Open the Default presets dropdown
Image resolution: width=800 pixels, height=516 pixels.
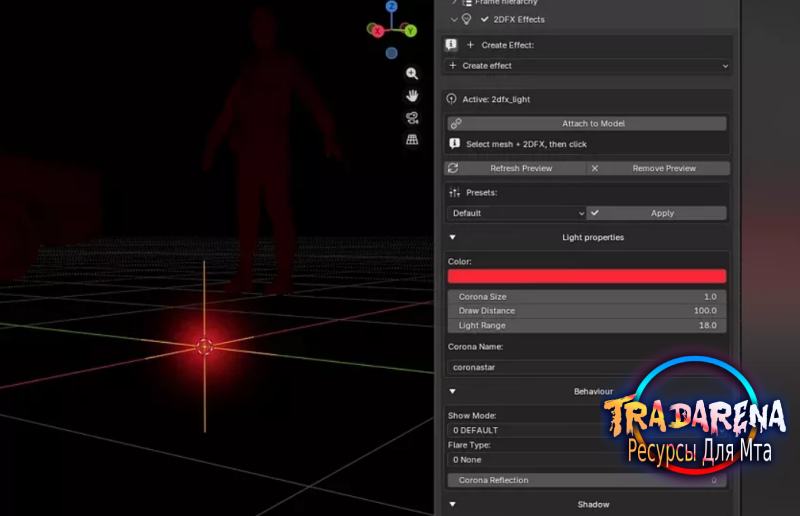point(516,213)
